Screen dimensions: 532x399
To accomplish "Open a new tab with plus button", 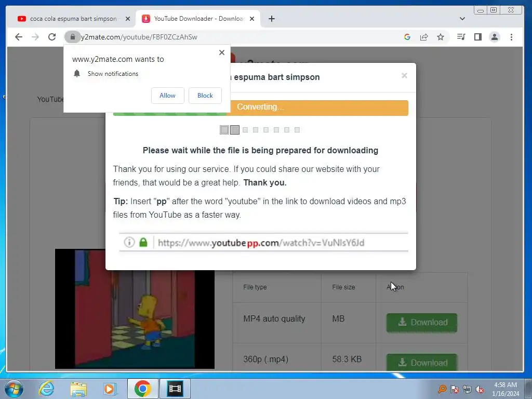I will (x=271, y=19).
